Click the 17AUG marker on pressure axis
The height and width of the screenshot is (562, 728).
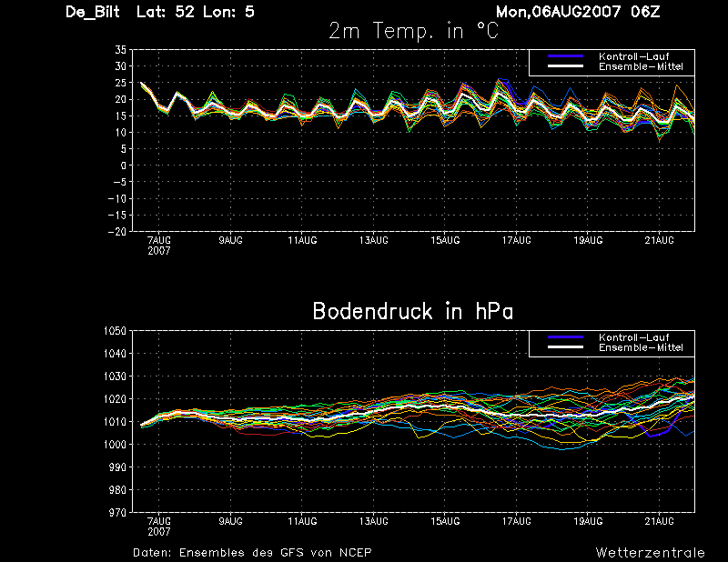tap(516, 521)
